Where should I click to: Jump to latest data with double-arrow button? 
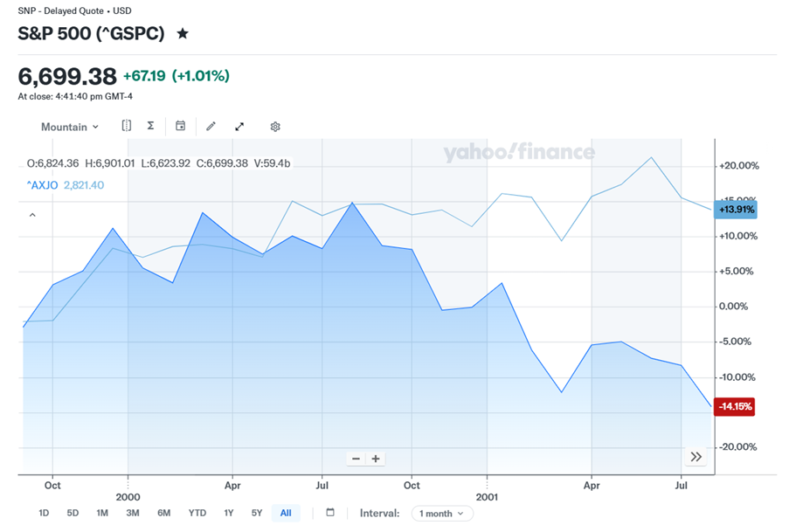[696, 457]
